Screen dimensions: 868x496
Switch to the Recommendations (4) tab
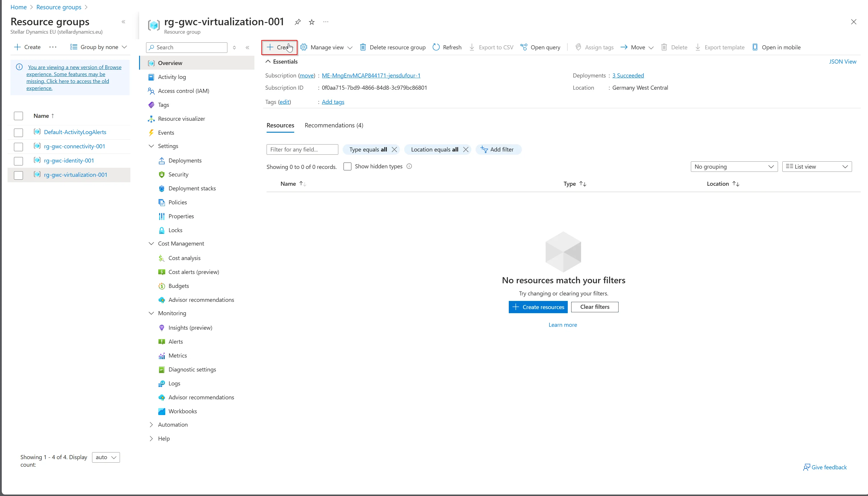(x=334, y=125)
